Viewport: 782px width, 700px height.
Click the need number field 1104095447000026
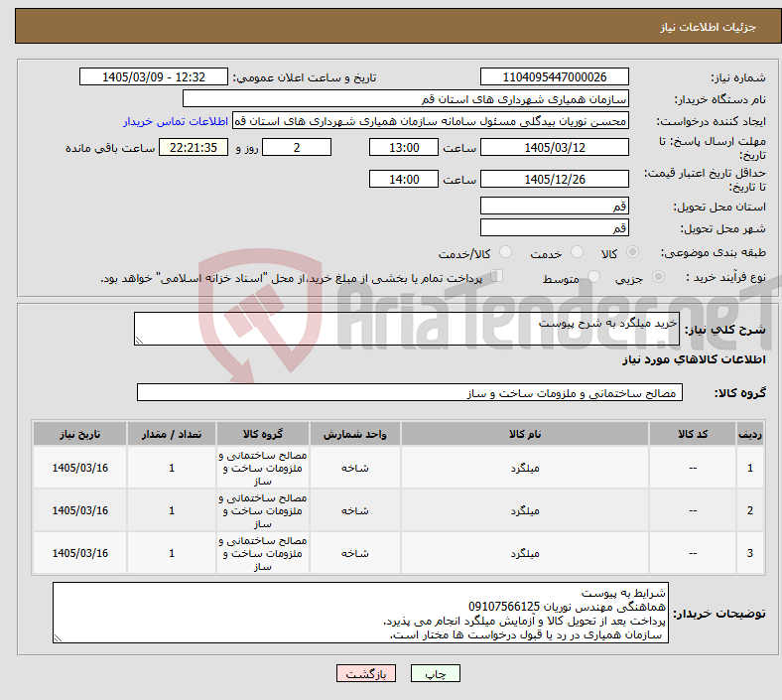[555, 76]
